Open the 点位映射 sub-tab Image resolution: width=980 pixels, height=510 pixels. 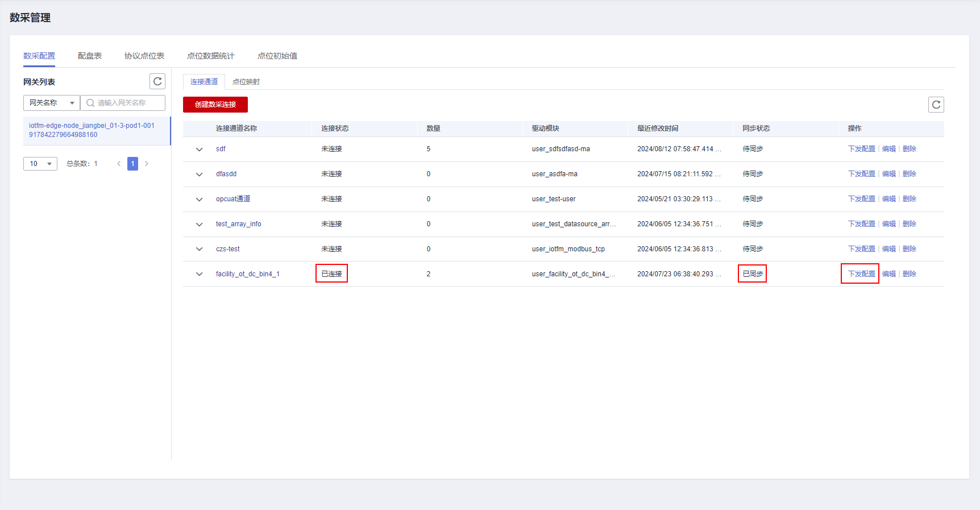246,82
